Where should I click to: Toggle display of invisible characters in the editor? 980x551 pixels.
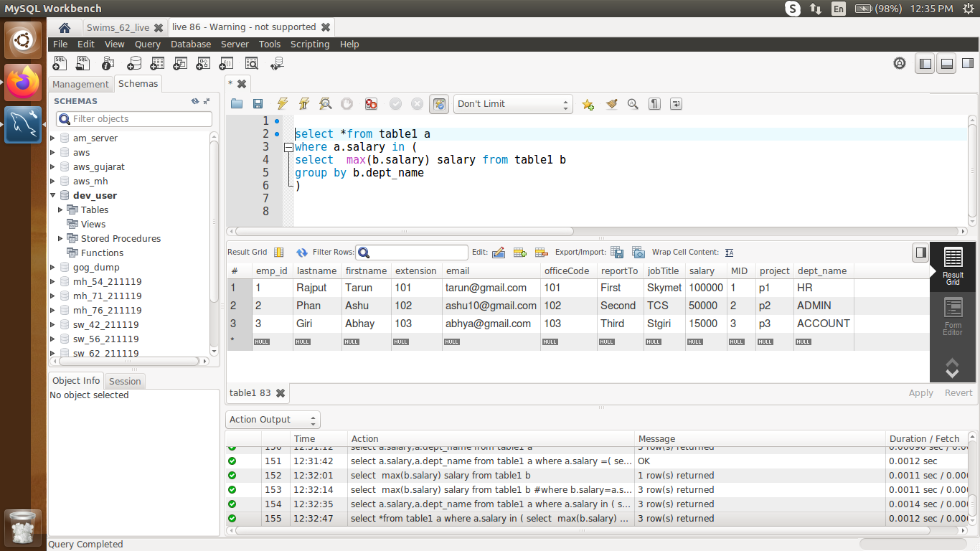tap(654, 104)
